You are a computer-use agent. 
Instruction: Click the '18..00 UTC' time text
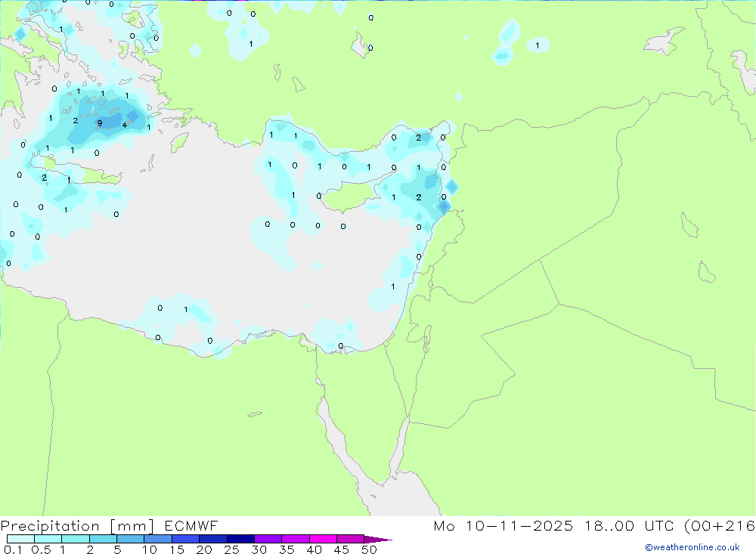[629, 526]
